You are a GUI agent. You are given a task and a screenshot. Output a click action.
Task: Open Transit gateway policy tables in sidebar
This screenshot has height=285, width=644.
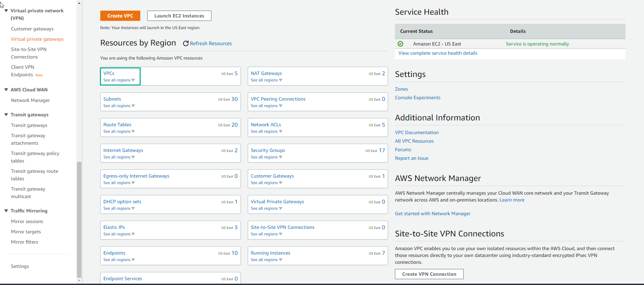35,157
